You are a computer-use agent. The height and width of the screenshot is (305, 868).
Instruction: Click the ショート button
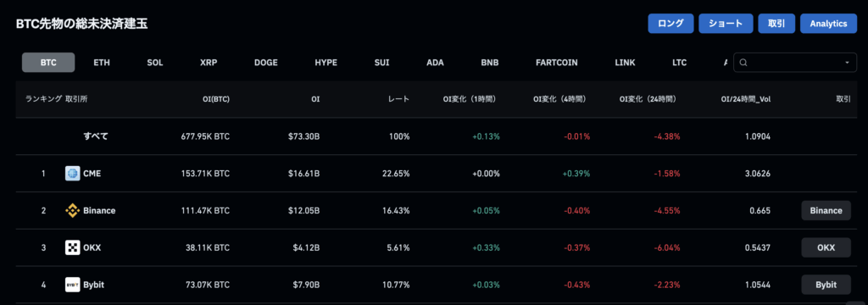click(726, 24)
